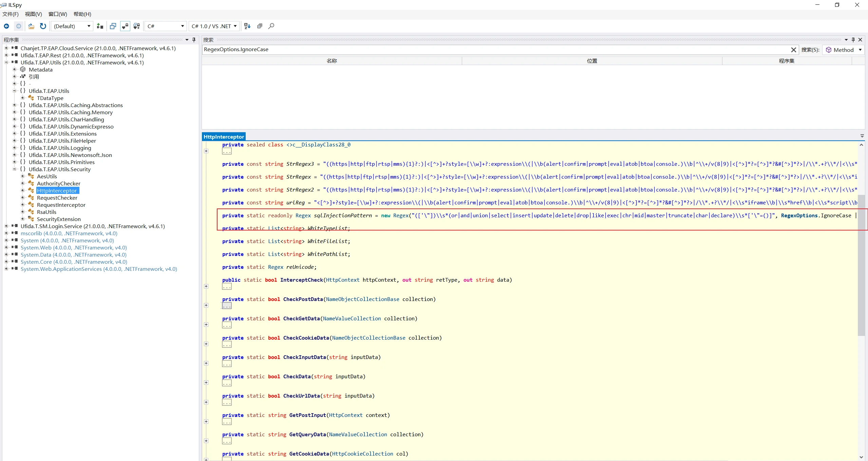The image size is (868, 461).
Task: Open the 文件(F) menu
Action: point(11,14)
